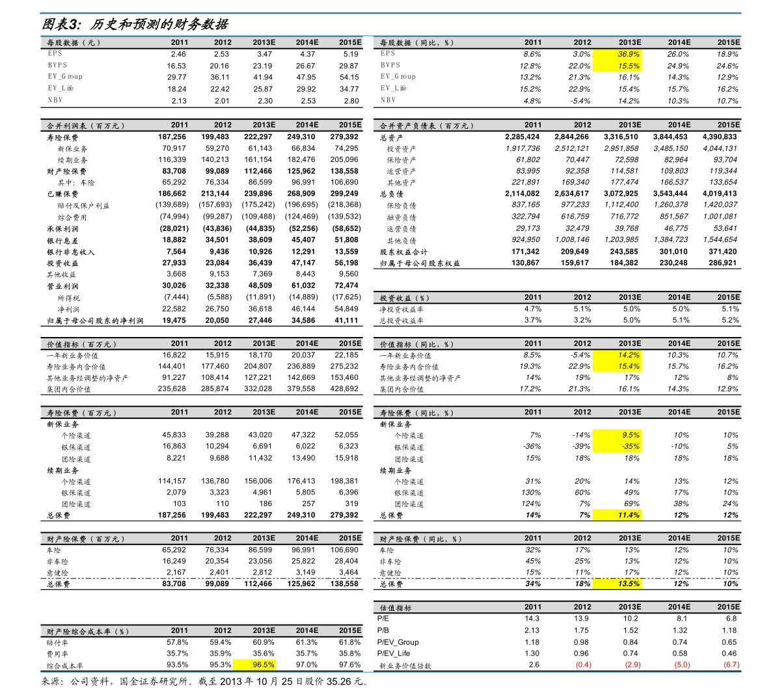The width and height of the screenshot is (775, 700).
Task: Click 非车险 2015E premium value 28,404
Action: tap(346, 561)
